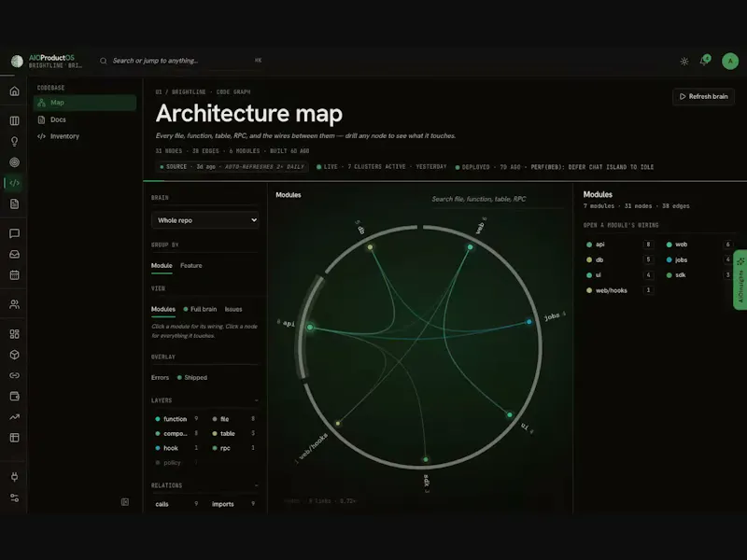Open the chat bubble sidebar icon

(14, 233)
